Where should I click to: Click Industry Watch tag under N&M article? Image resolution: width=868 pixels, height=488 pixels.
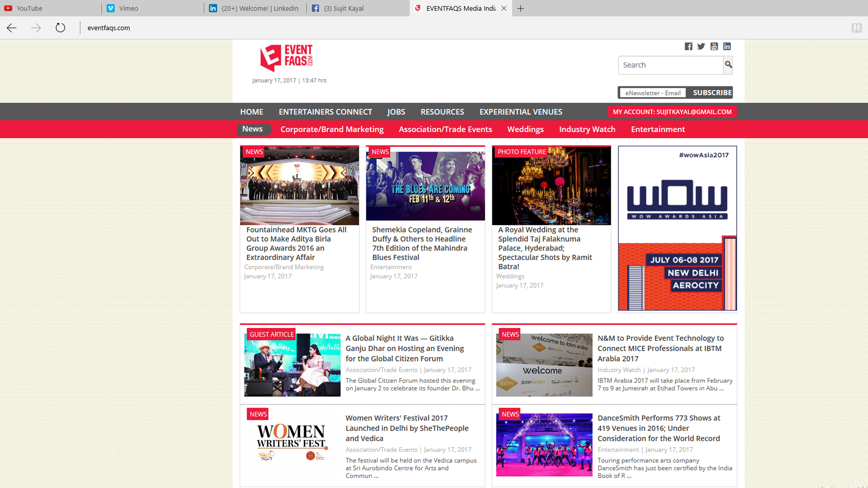(x=619, y=370)
